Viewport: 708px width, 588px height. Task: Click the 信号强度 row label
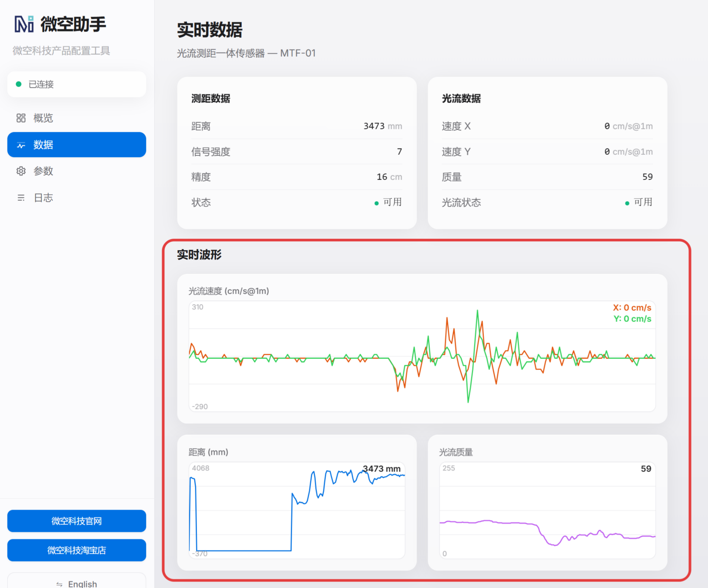coord(211,151)
